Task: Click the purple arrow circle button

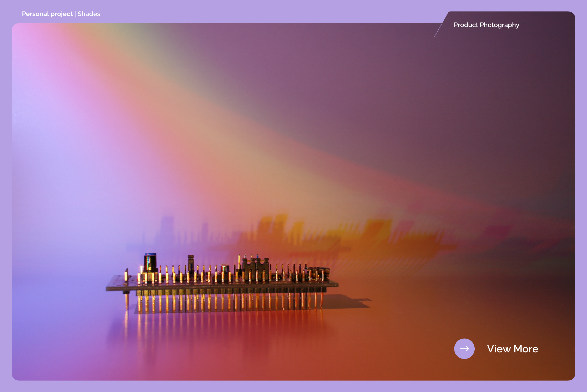Action: point(464,349)
